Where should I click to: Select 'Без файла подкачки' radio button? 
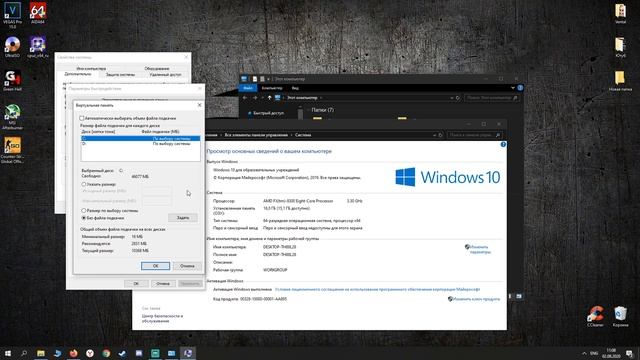(x=84, y=218)
